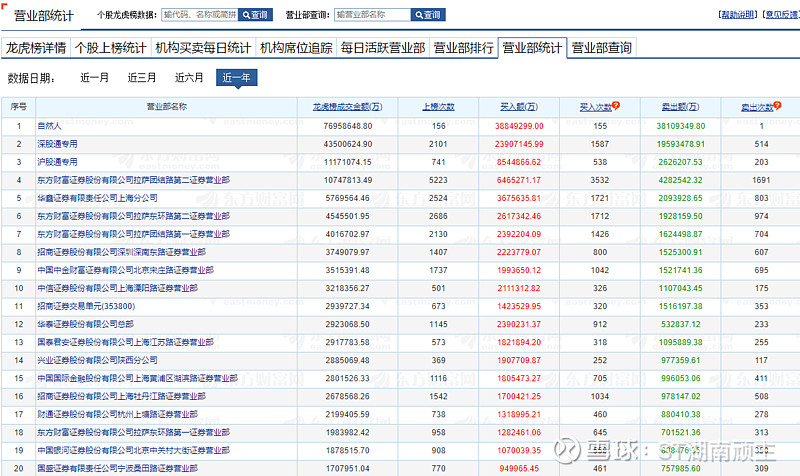The width and height of the screenshot is (800, 476).
Task: Open 中国中金财富证券北京宋庄路证券营业部 link
Action: tap(126, 270)
